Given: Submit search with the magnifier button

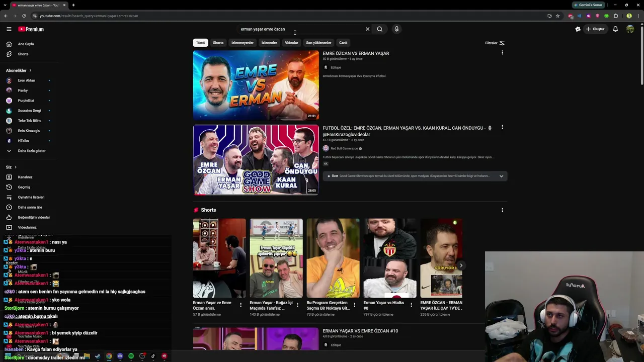Looking at the screenshot, I should click(x=380, y=29).
